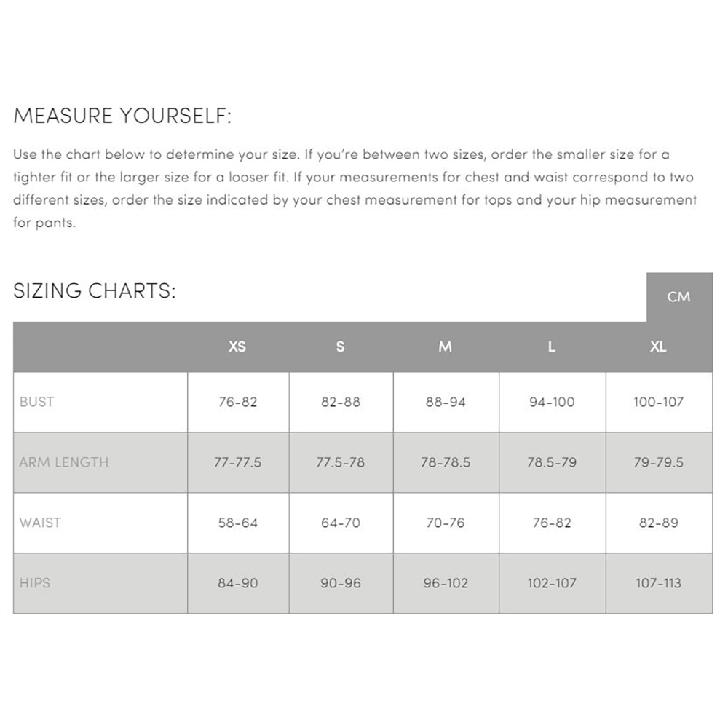This screenshot has width=728, height=728.
Task: Select the XS column header
Action: (x=237, y=347)
